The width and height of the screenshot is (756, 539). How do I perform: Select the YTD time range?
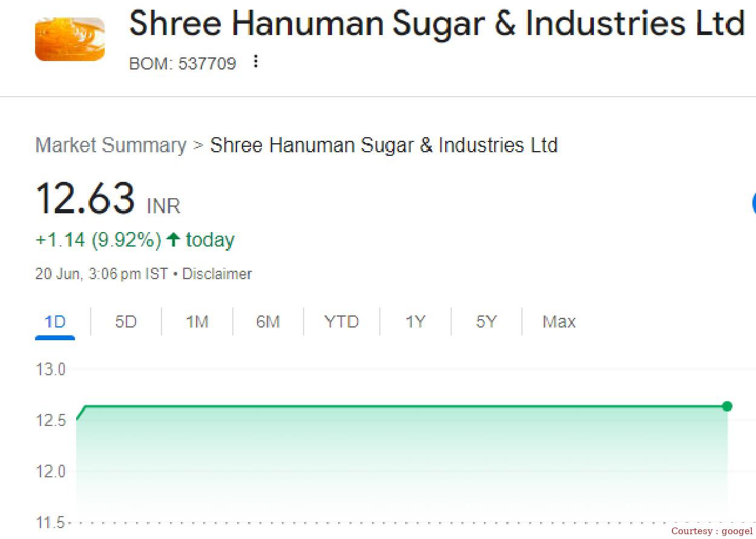341,321
